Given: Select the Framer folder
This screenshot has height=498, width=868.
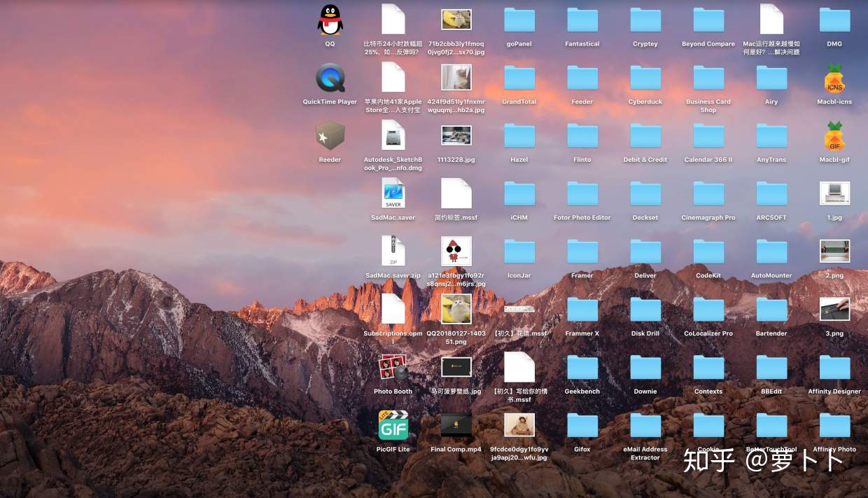Looking at the screenshot, I should pyautogui.click(x=582, y=252).
